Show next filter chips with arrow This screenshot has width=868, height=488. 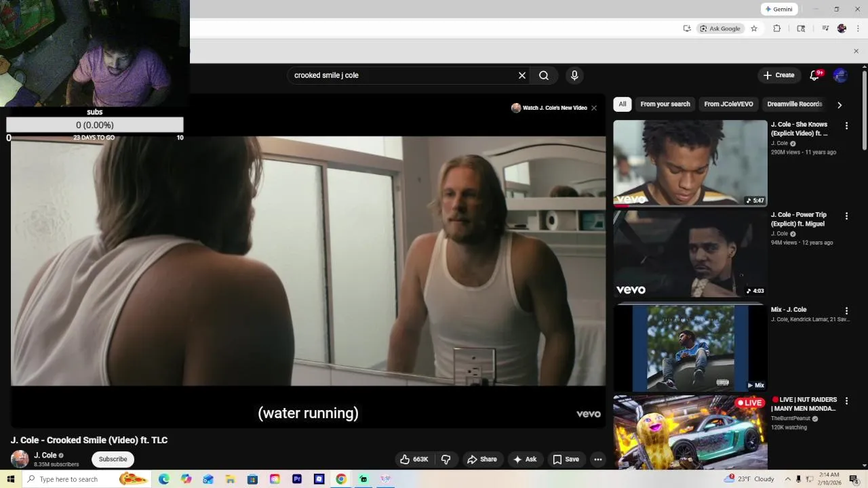[x=840, y=105]
